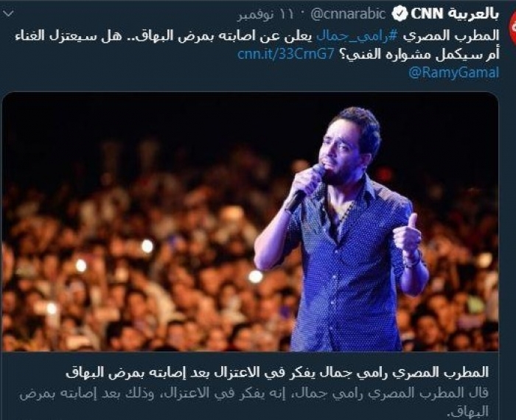Screen dimensions: 516x420
Task: Open the article preview concert photo
Action: pos(250,221)
